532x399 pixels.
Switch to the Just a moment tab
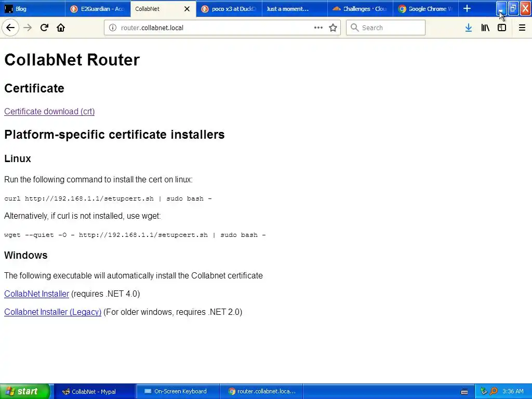point(295,9)
